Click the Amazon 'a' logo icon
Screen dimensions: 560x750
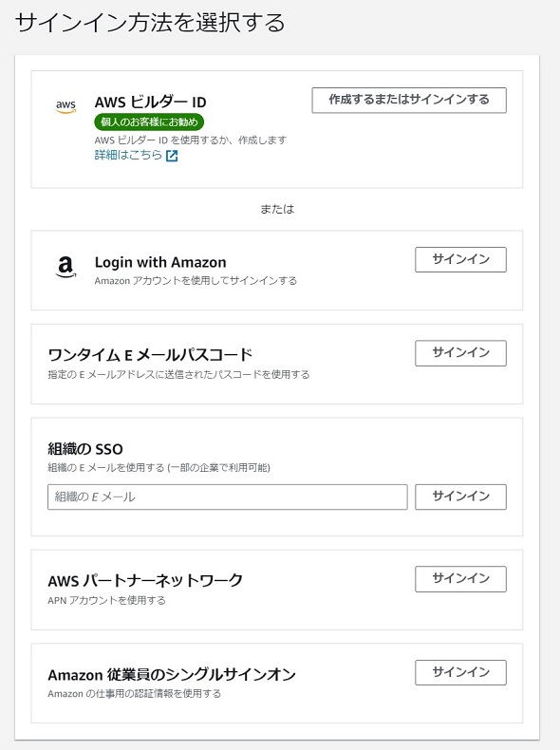65,267
